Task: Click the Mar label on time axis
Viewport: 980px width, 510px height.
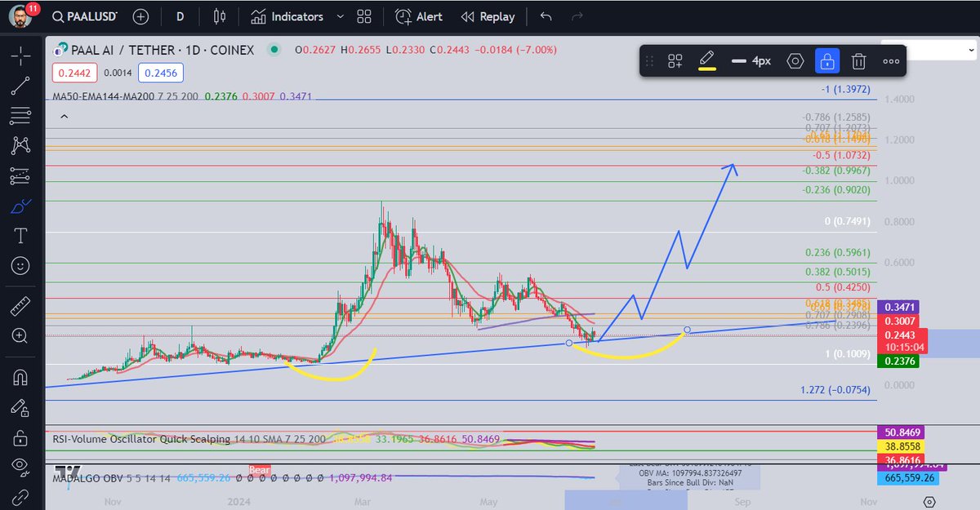Action: click(363, 502)
